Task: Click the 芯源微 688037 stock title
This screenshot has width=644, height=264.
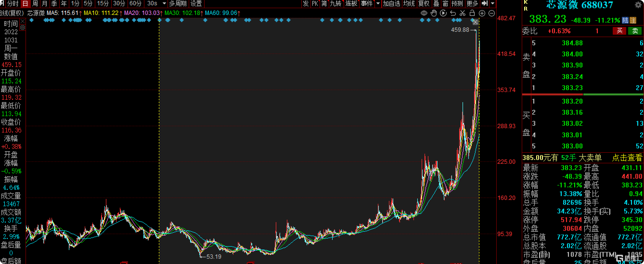Action: click(580, 5)
